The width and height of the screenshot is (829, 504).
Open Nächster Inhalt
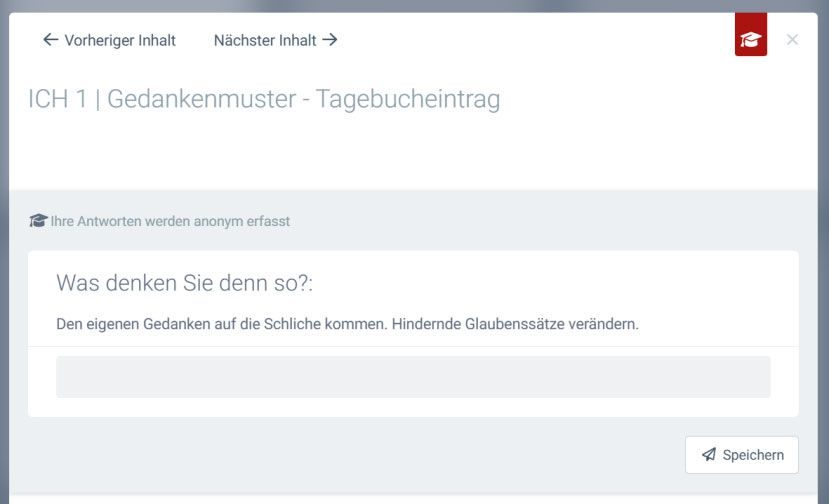[x=264, y=40]
